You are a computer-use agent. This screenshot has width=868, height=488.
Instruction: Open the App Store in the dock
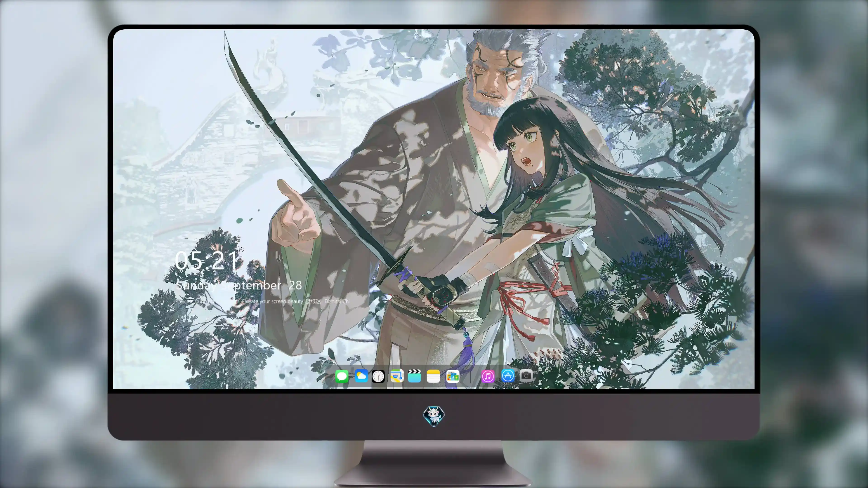click(x=508, y=375)
